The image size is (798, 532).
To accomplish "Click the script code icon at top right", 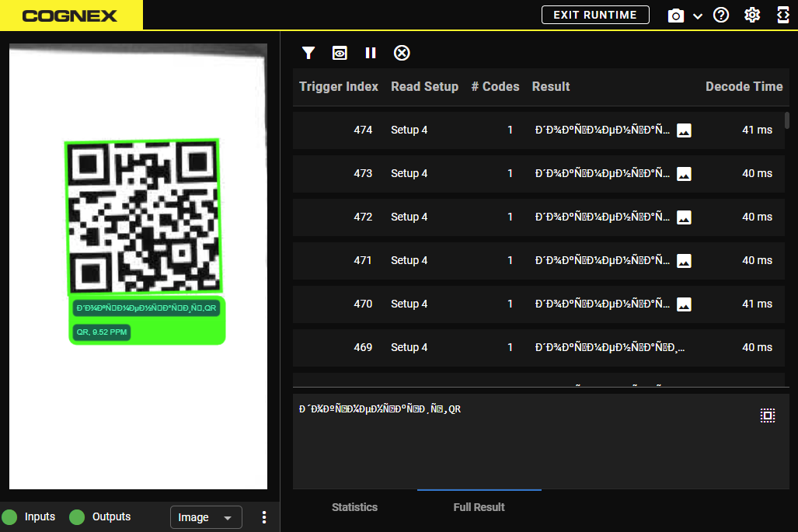I will pos(782,16).
